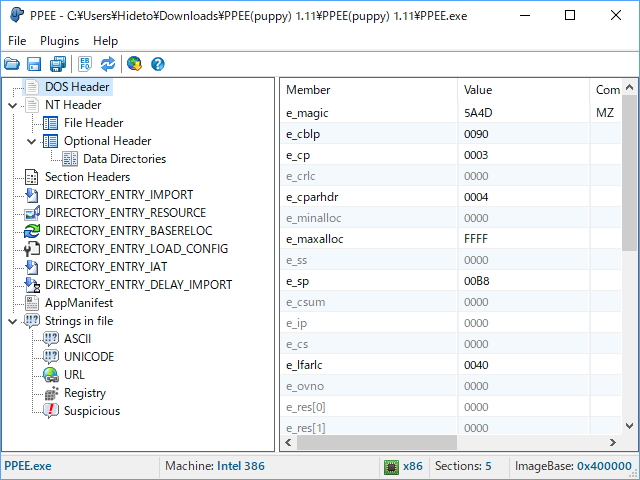The image size is (640, 480).
Task: Click the DIRECTORY_ENTRY_IMPORT icon
Action: pyautogui.click(x=32, y=195)
